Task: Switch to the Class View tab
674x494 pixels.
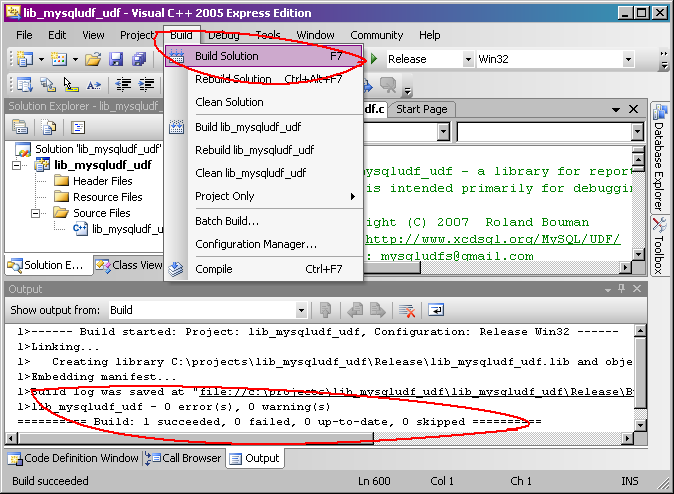Action: click(x=129, y=265)
